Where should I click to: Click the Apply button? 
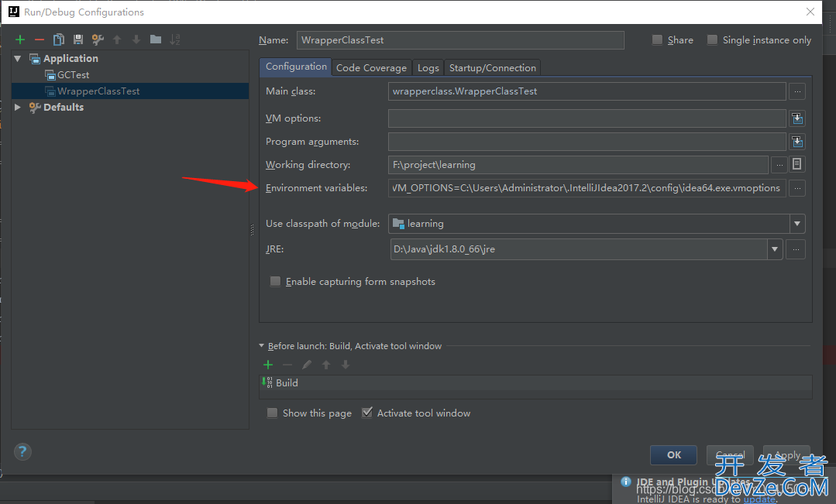coord(786,455)
